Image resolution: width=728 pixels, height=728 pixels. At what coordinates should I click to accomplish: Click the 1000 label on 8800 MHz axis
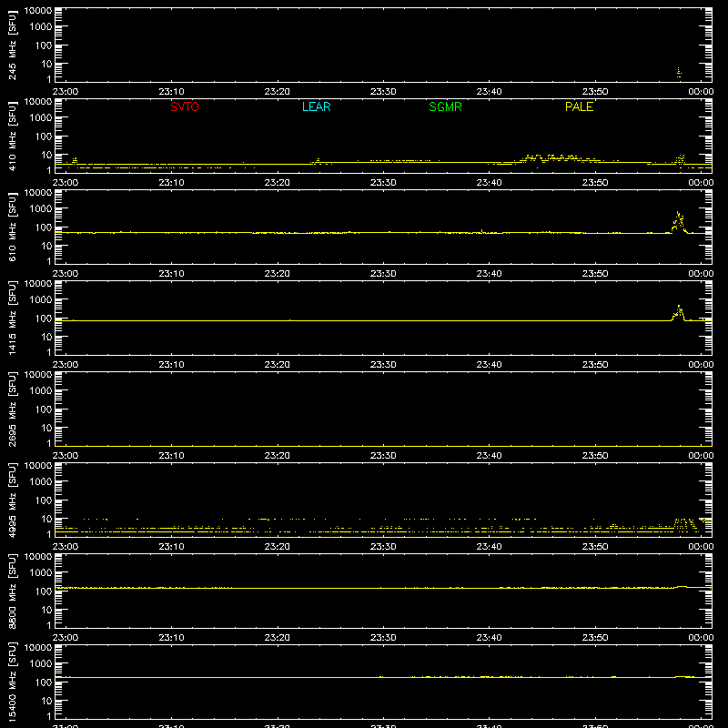tap(41, 572)
